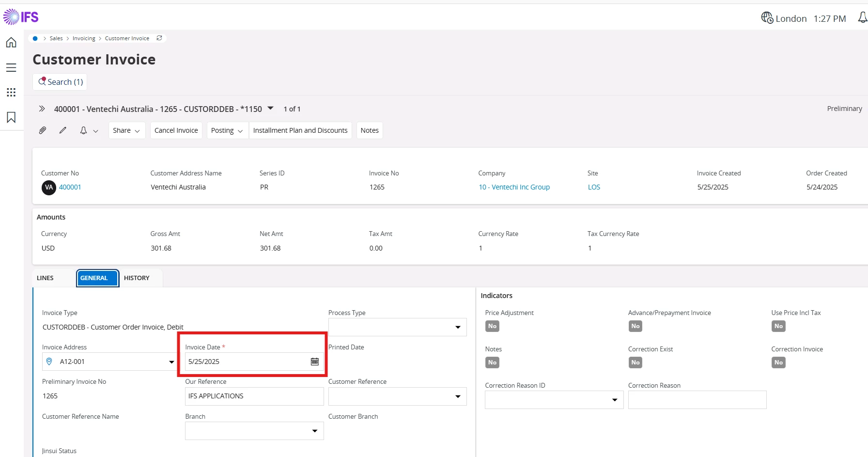Click the VA customer avatar

click(x=49, y=187)
